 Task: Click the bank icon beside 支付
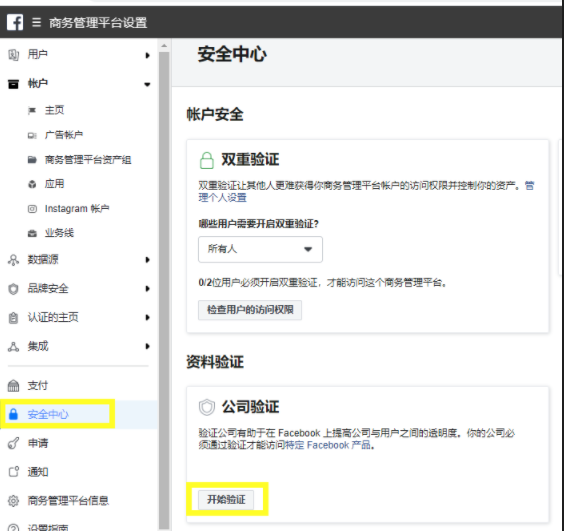[13, 385]
